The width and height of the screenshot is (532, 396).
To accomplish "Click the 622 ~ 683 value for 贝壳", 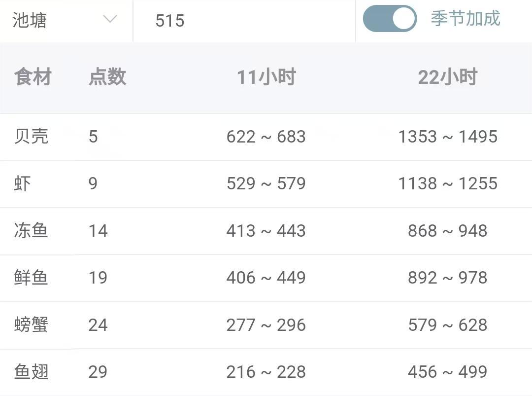I will pos(266,137).
